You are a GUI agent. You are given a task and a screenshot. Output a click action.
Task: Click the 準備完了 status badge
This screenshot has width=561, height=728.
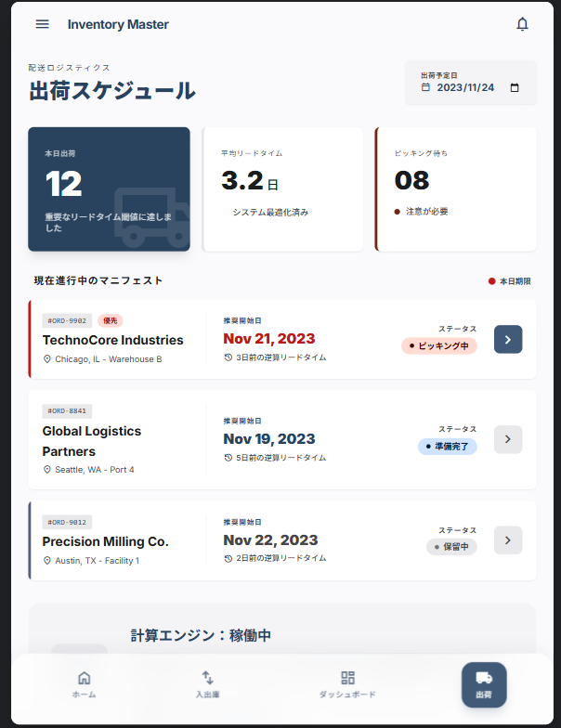click(x=447, y=446)
